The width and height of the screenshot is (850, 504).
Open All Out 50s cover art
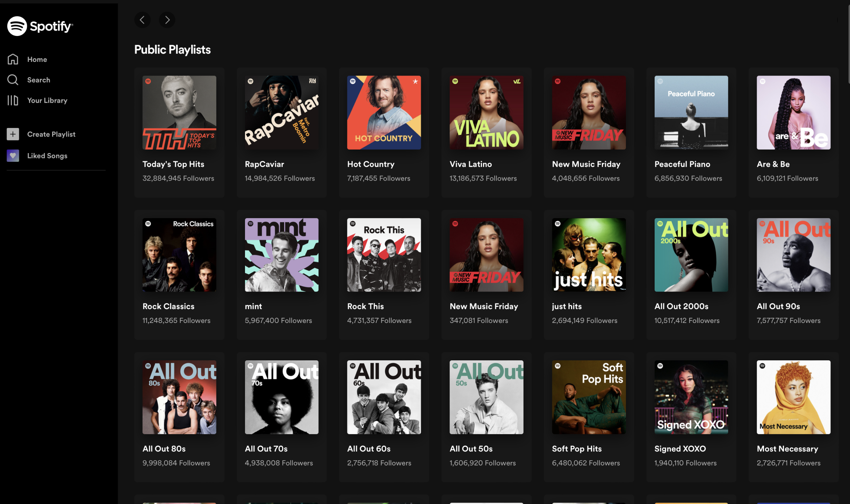(x=487, y=397)
